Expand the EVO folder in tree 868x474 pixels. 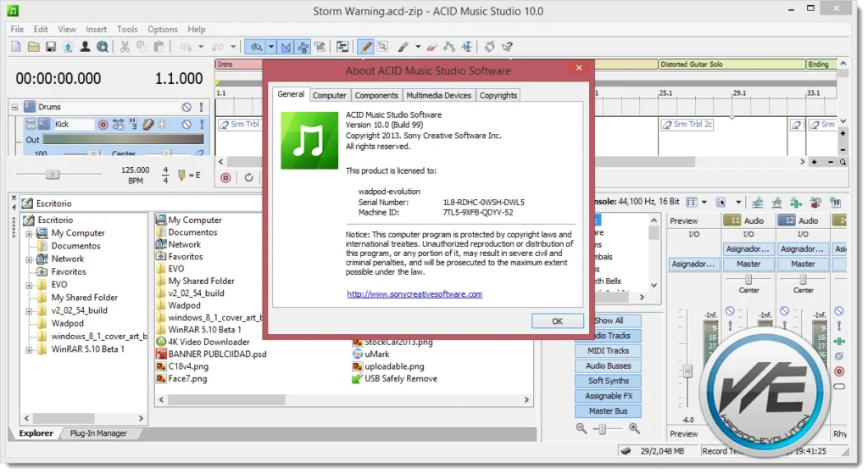pyautogui.click(x=30, y=285)
